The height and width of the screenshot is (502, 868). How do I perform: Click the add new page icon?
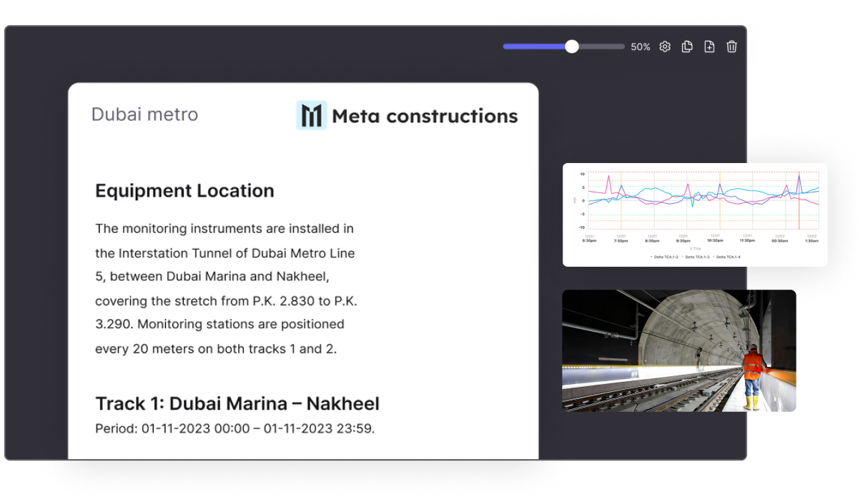tap(709, 46)
